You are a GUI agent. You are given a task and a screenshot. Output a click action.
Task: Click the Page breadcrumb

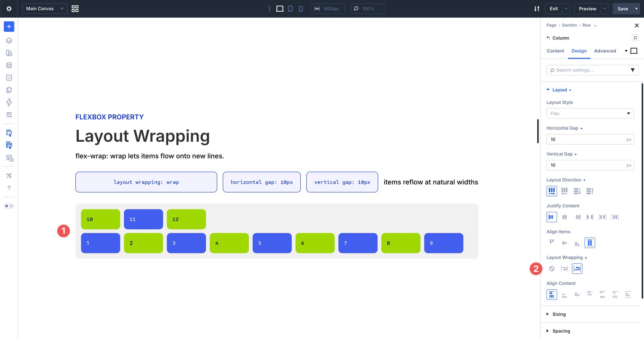tap(551, 25)
